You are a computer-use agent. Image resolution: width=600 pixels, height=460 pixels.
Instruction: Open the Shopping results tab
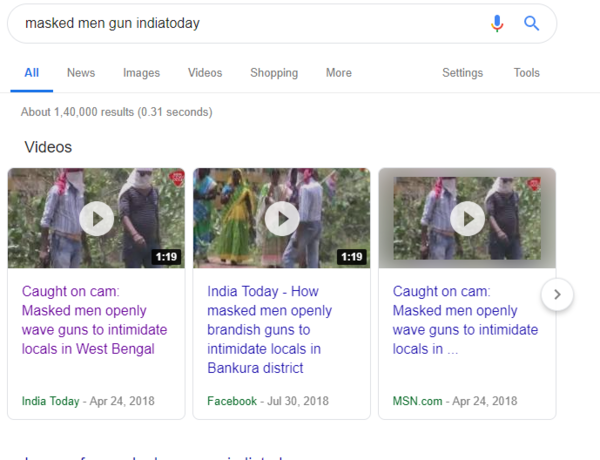click(x=274, y=73)
